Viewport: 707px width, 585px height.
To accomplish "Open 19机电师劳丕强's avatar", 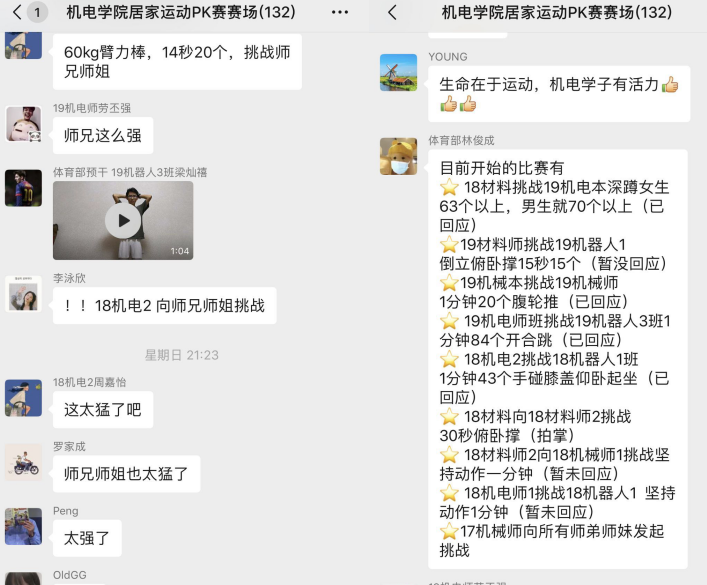I will click(x=23, y=124).
